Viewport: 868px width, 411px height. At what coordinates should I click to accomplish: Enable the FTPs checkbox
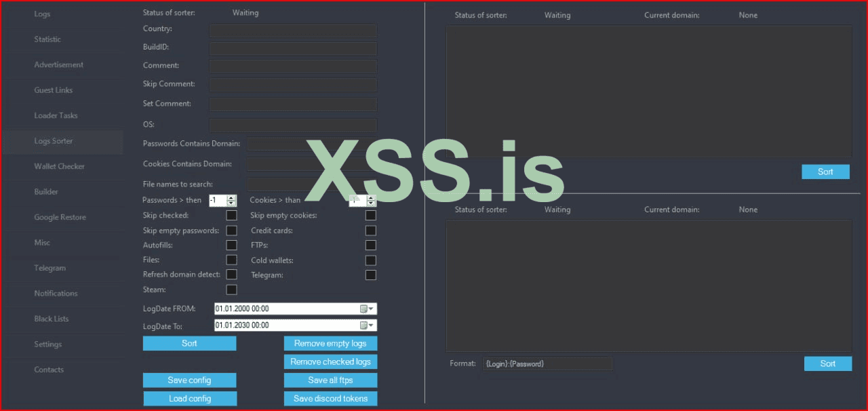(371, 245)
